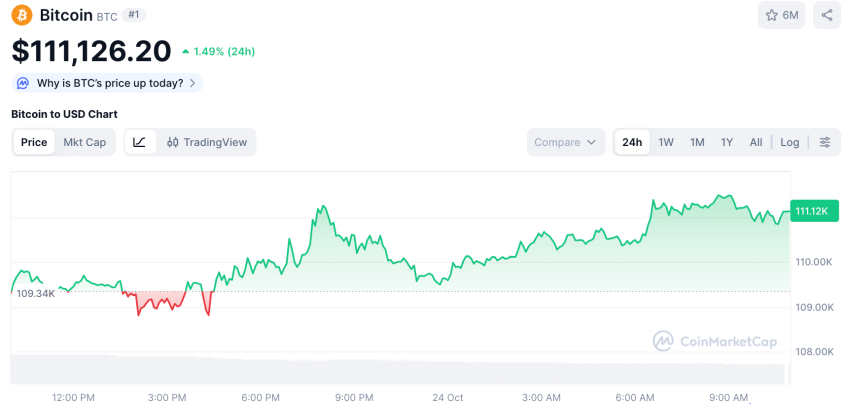Image resolution: width=850 pixels, height=404 pixels.
Task: Select the line chart view icon
Action: tap(139, 142)
